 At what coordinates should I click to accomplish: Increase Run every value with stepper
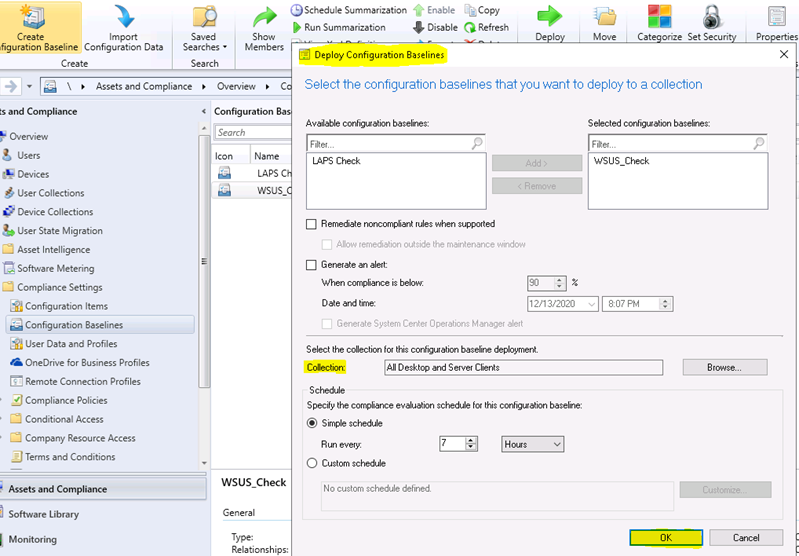[471, 440]
